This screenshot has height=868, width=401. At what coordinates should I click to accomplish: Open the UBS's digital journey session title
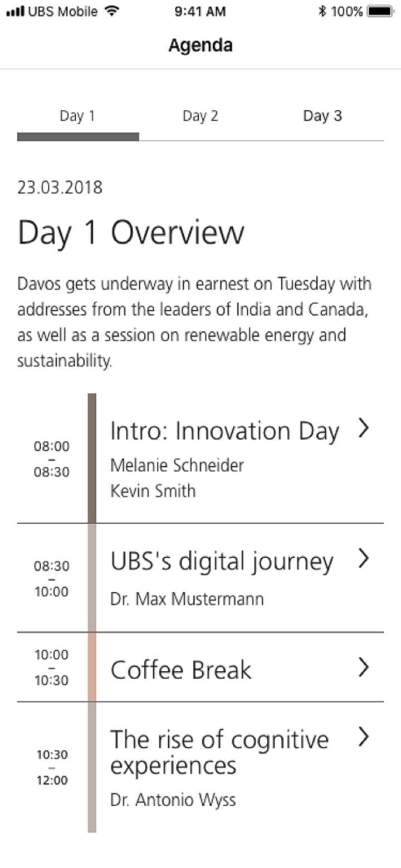(x=222, y=562)
